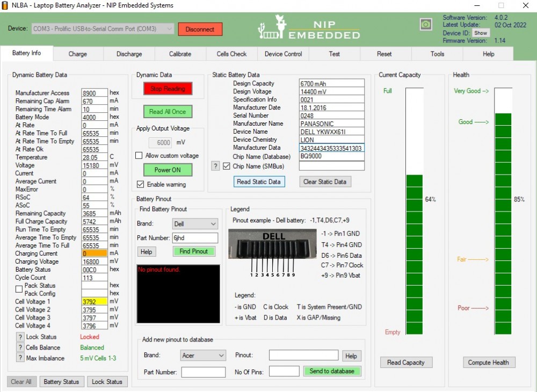Select the Battery Info tab
The width and height of the screenshot is (537, 392).
tap(27, 53)
